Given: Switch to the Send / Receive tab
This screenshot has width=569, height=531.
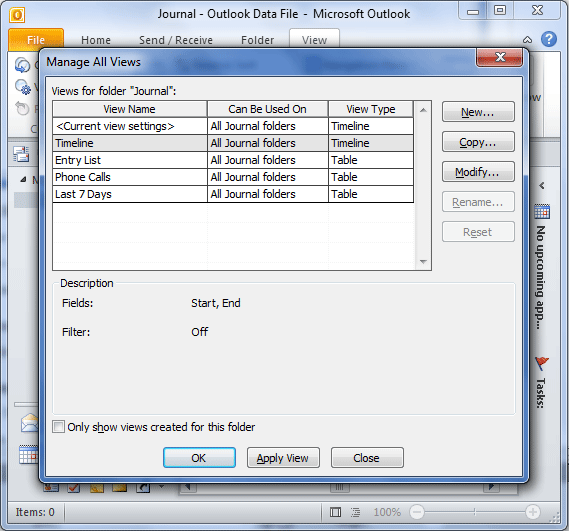Looking at the screenshot, I should tap(176, 40).
